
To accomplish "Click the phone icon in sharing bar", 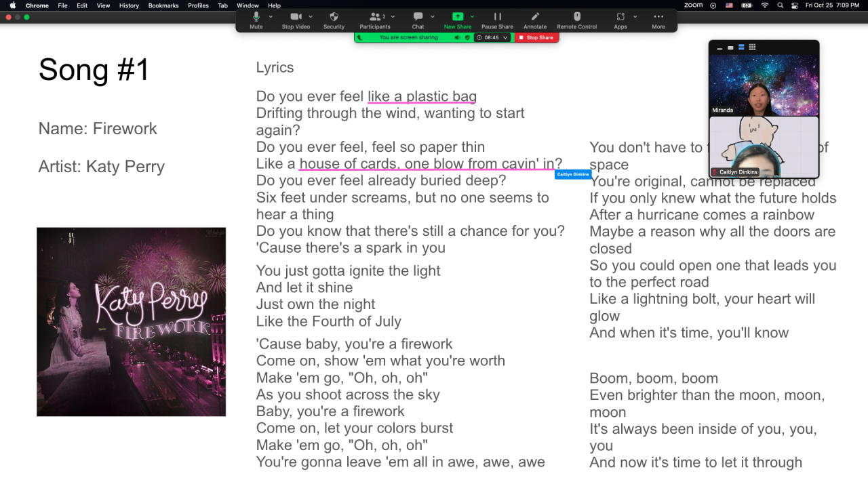I will coord(360,38).
